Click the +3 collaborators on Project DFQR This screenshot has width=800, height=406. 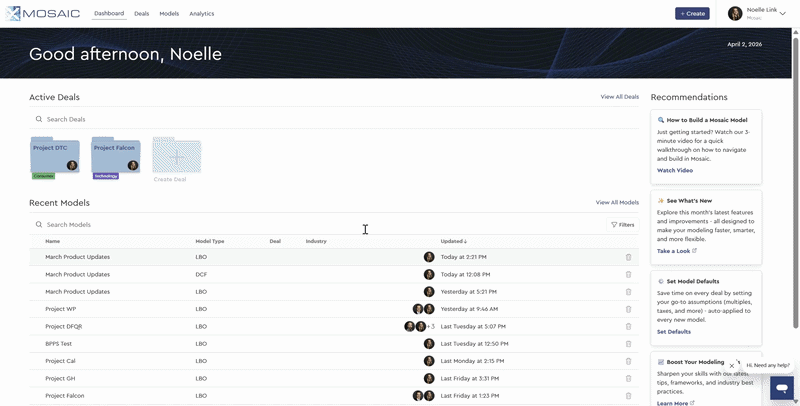pyautogui.click(x=431, y=326)
